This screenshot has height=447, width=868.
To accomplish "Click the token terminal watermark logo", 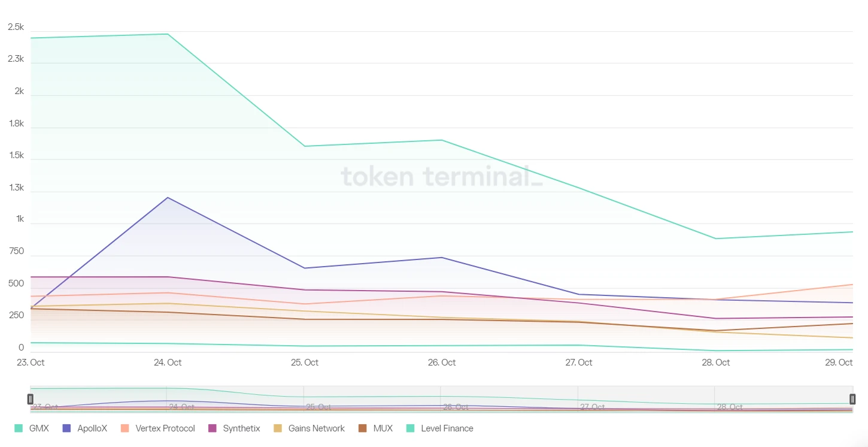I will (x=442, y=177).
